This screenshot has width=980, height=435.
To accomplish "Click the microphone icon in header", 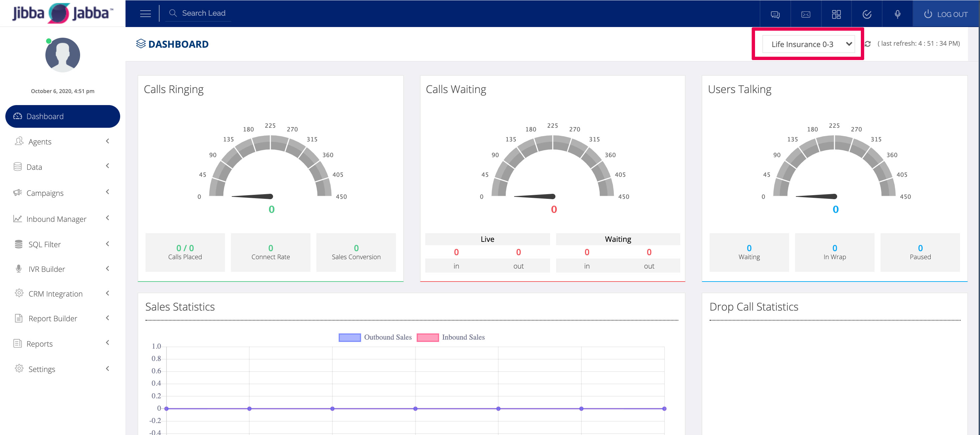I will coord(897,14).
